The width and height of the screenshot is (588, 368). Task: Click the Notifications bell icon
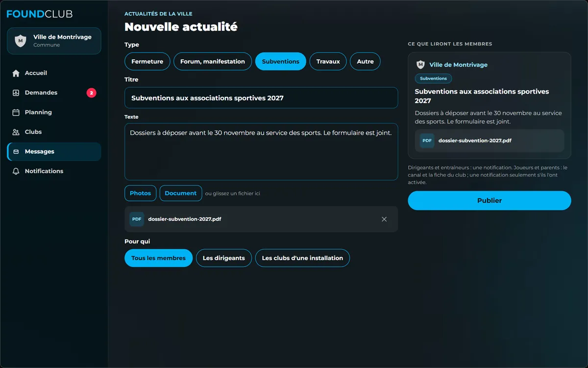(16, 171)
